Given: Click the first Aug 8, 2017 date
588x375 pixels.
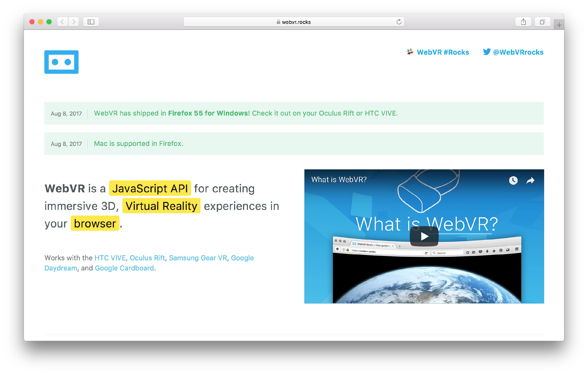Looking at the screenshot, I should coord(66,114).
